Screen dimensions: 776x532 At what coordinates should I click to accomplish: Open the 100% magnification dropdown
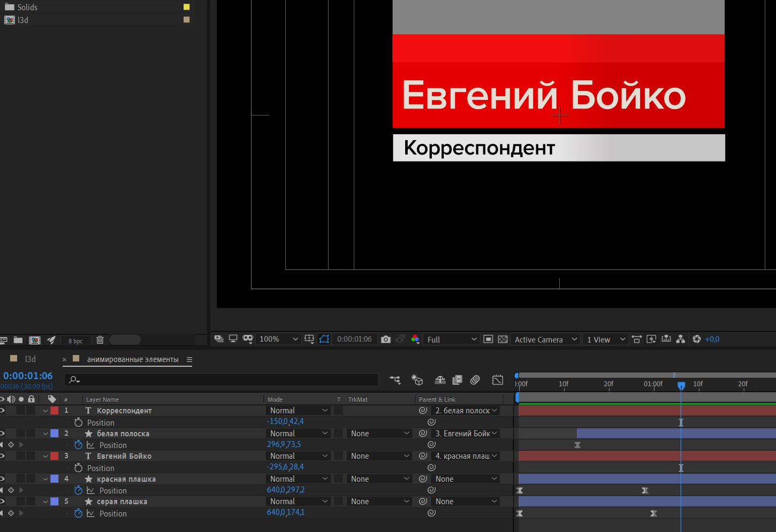coord(278,339)
